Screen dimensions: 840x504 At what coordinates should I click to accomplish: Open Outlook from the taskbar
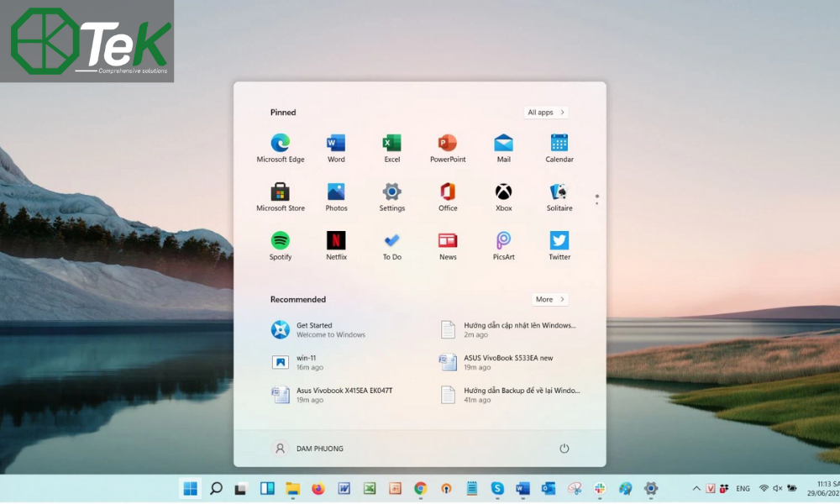(548, 488)
